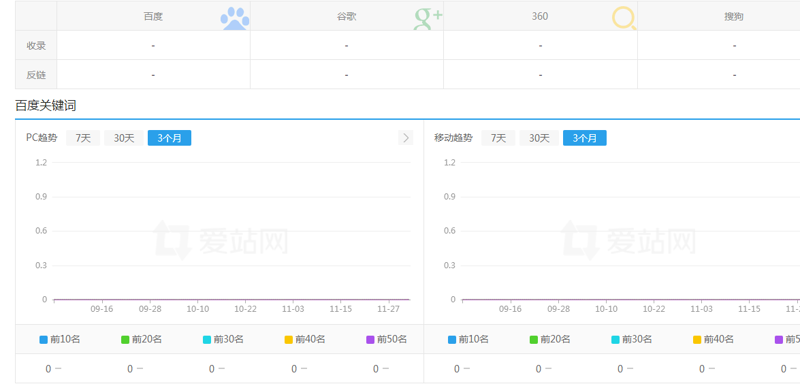800x384 pixels.
Task: Click the PC trend next arrow
Action: (406, 138)
